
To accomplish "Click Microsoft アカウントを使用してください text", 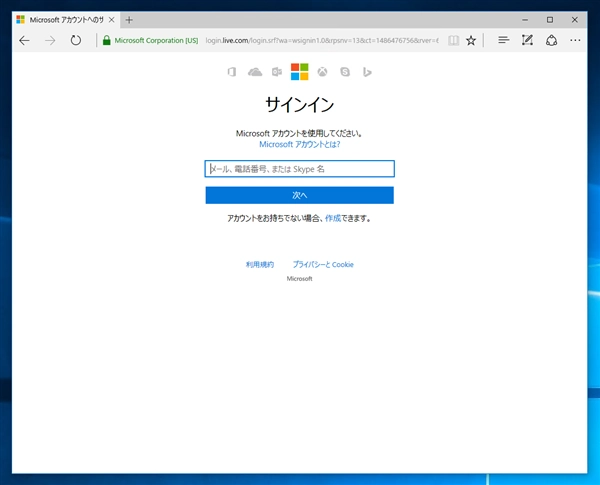I will click(299, 134).
